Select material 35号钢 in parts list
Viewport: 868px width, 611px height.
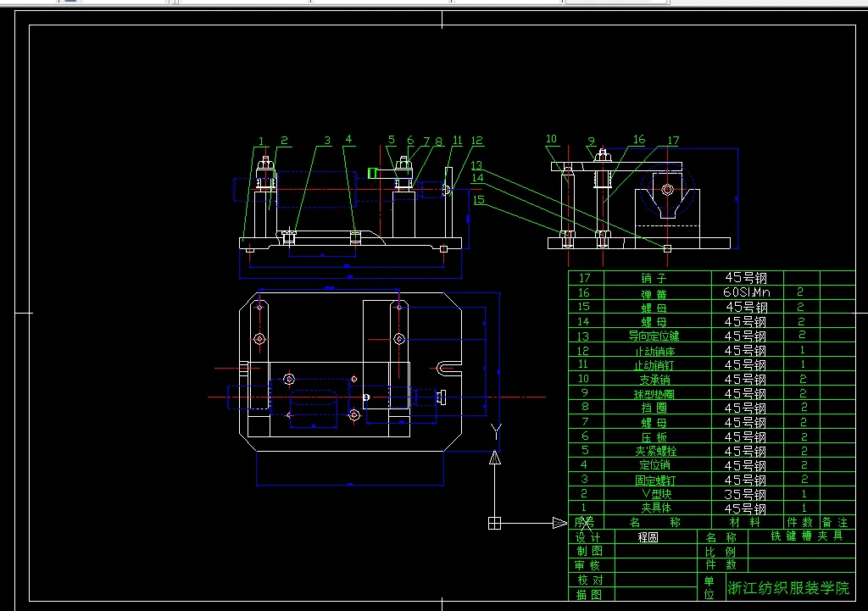(x=745, y=494)
